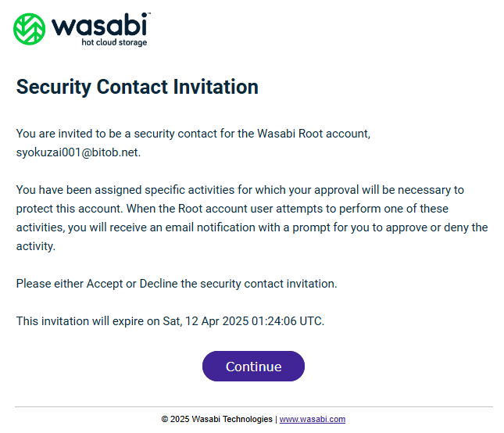The image size is (504, 433).
Task: Click the copyright symbol in the footer
Action: point(165,419)
